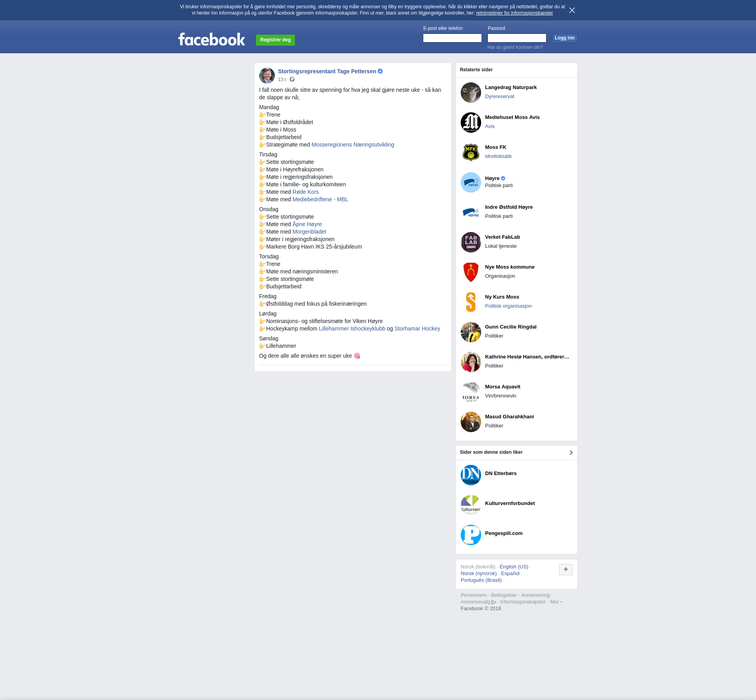
Task: Click Masud Gharahkhani's avatar
Action: click(471, 422)
